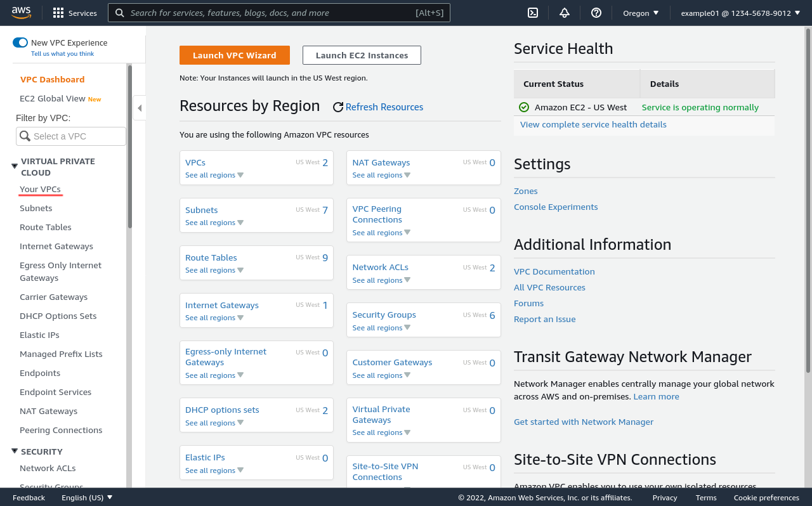This screenshot has height=506, width=812.
Task: Go to Your VPCs in sidebar
Action: (40, 189)
